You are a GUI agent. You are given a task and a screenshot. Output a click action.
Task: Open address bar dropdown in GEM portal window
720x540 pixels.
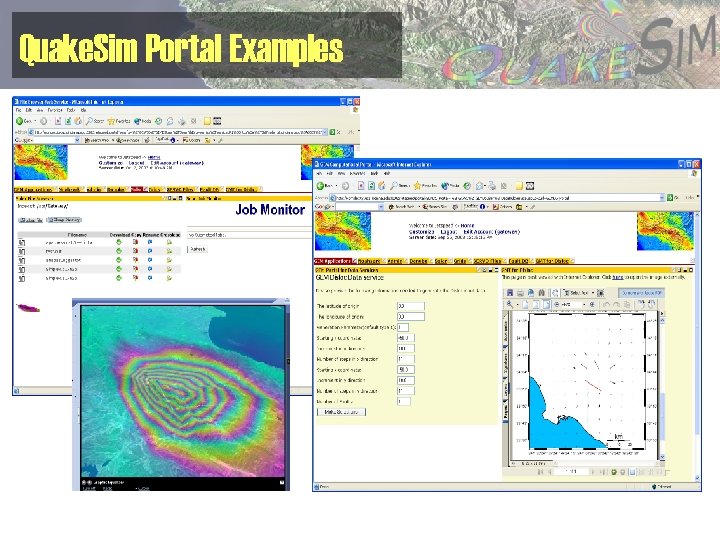click(x=662, y=198)
